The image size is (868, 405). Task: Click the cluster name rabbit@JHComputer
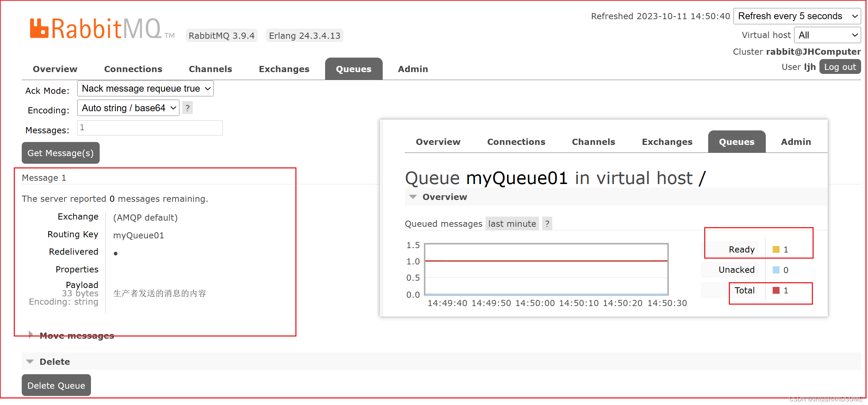tap(813, 52)
